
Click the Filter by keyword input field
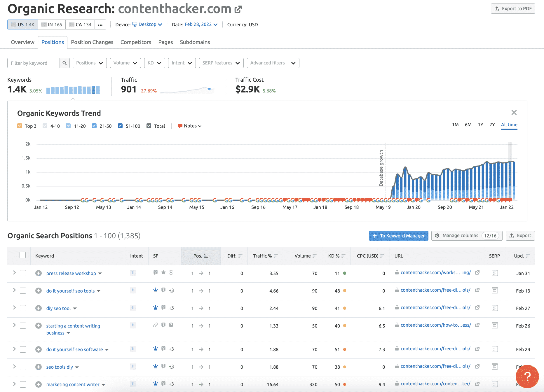click(34, 63)
